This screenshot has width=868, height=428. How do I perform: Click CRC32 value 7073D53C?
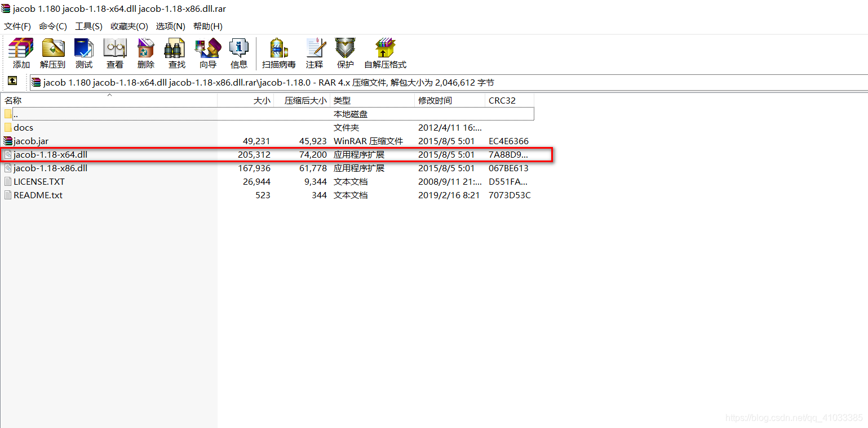tap(510, 195)
